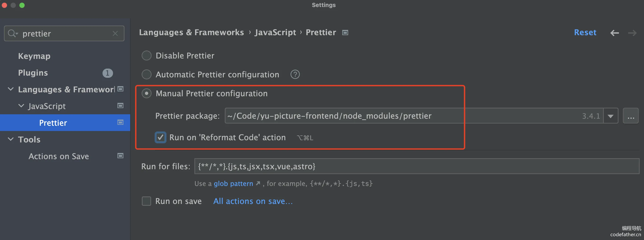Click the Run for files pattern field
This screenshot has height=240, width=644.
(x=417, y=166)
